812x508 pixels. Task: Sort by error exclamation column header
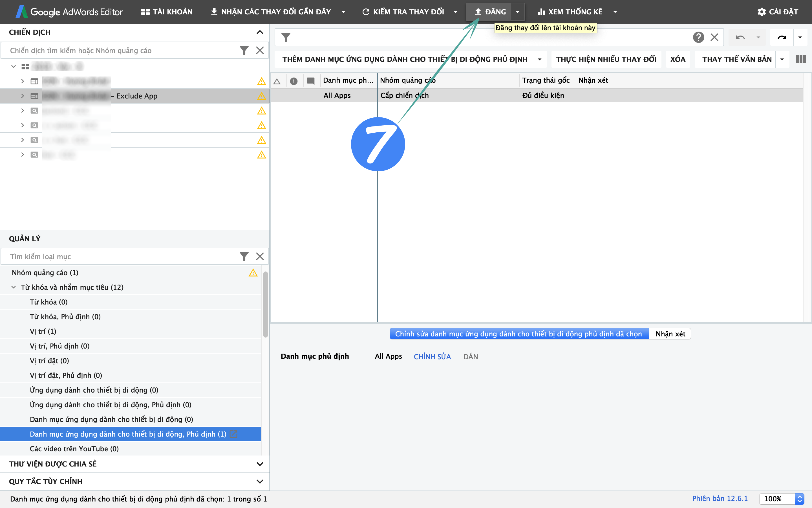294,81
